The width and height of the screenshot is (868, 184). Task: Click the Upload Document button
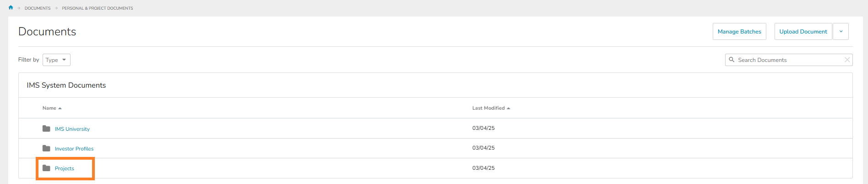click(803, 32)
